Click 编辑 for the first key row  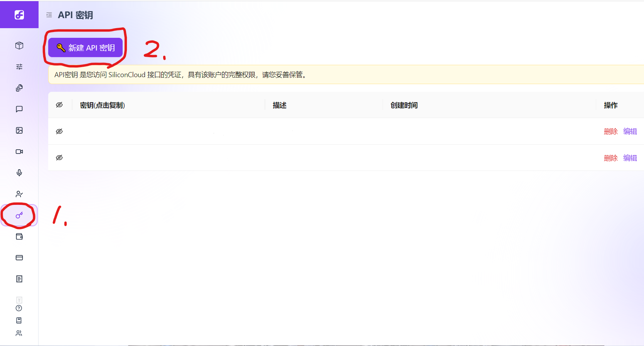coord(630,132)
